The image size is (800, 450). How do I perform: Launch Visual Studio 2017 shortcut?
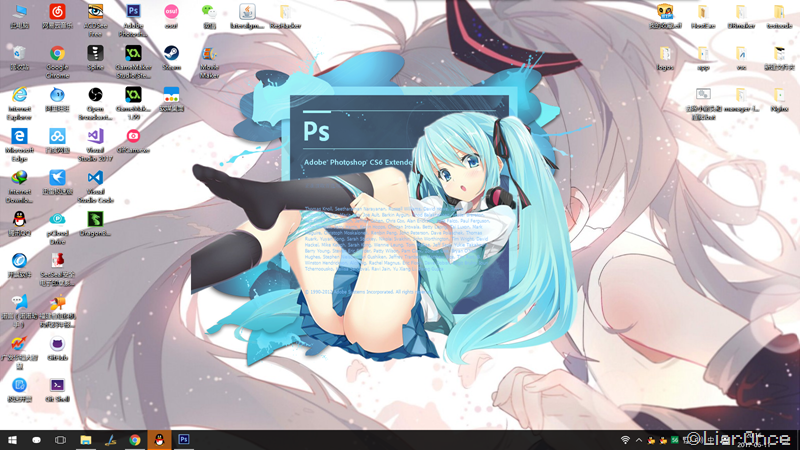click(95, 136)
